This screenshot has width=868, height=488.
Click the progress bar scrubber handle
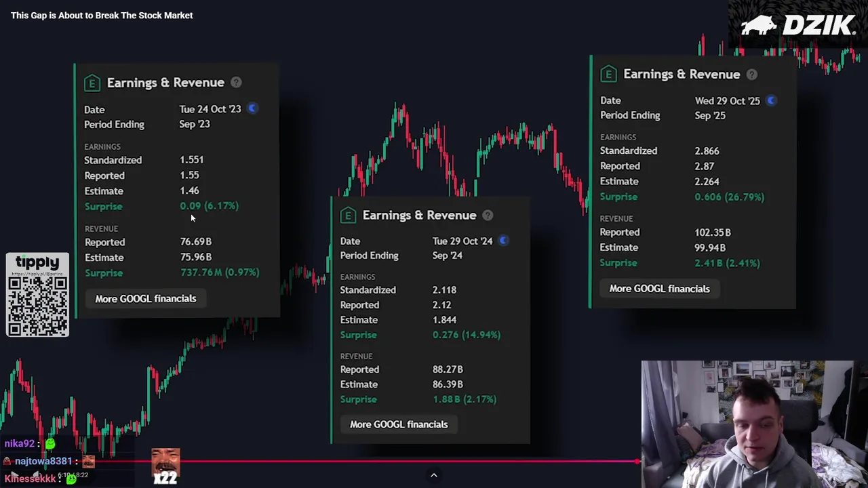coord(637,462)
